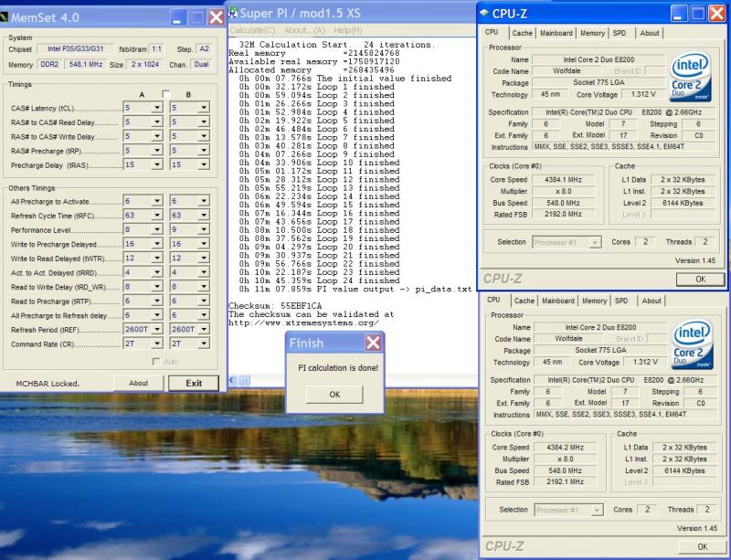Expand RAS# to CAS# Write Delay column B dropdown

tap(204, 137)
